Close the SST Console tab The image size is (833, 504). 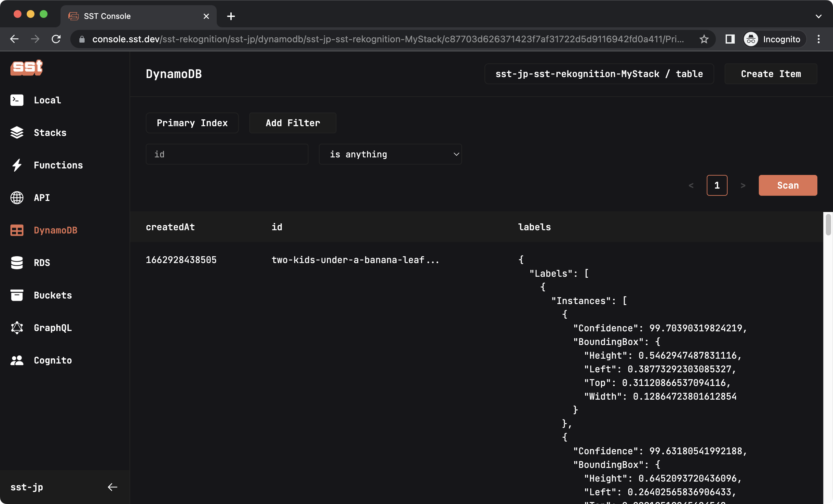click(206, 16)
